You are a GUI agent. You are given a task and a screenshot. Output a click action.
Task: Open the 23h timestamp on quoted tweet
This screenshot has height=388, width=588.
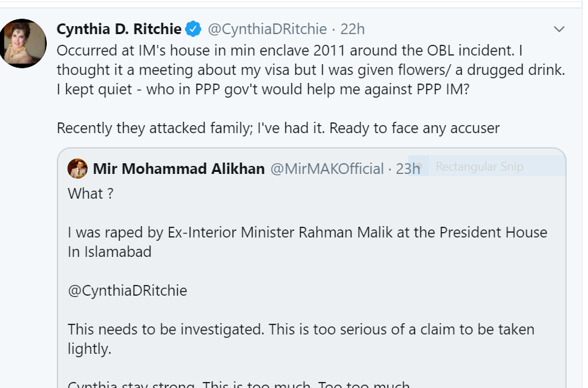pos(408,169)
